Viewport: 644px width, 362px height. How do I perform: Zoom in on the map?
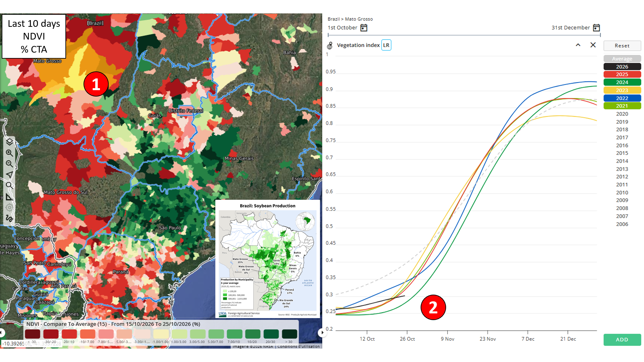pos(9,153)
